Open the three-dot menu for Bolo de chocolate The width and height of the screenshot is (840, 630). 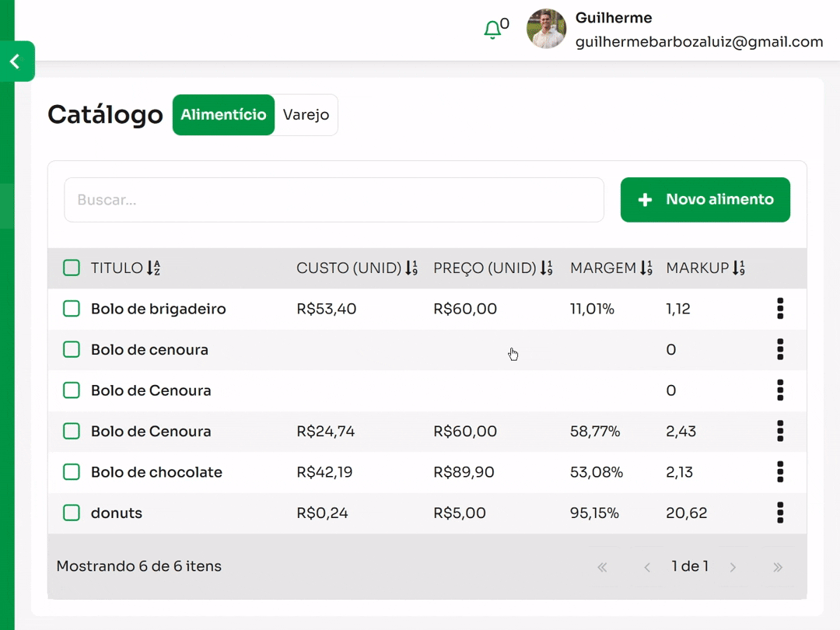coord(780,472)
